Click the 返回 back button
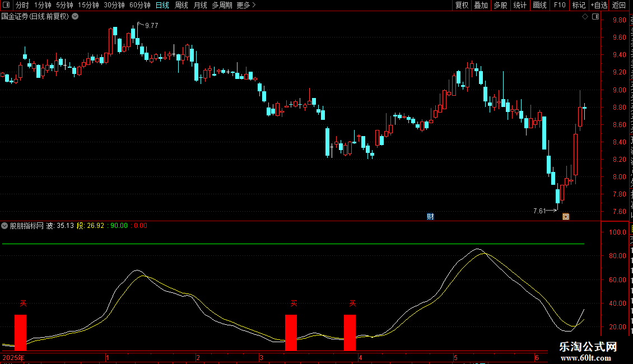 [x=619, y=5]
